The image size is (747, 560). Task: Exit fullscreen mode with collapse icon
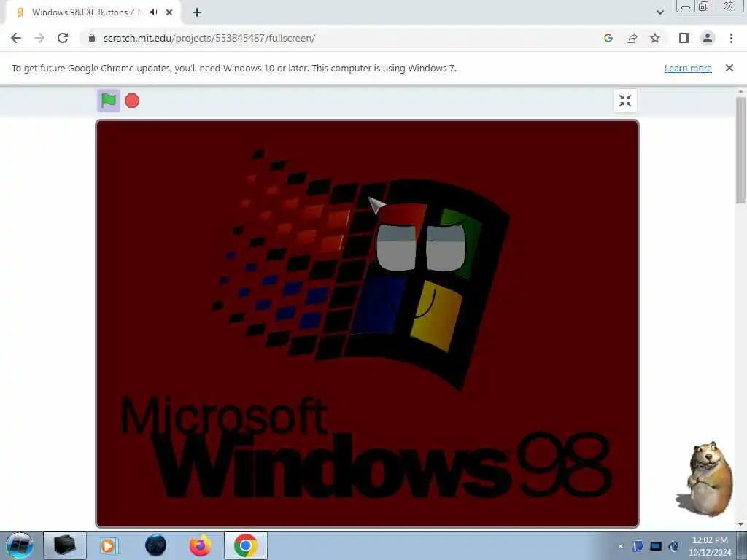(625, 101)
